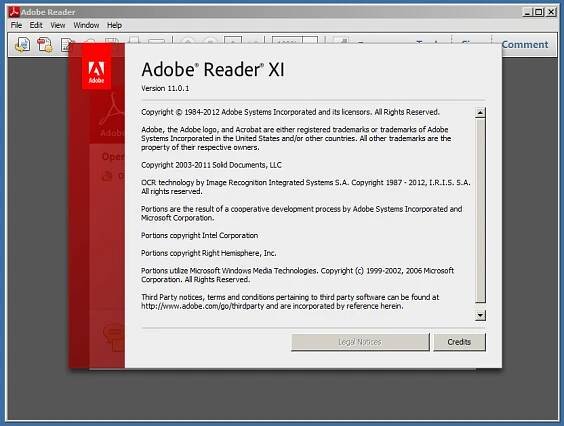Viewport: 564px width, 426px height.
Task: Click the 'Adobe Reader XI' heading
Action: [213, 69]
